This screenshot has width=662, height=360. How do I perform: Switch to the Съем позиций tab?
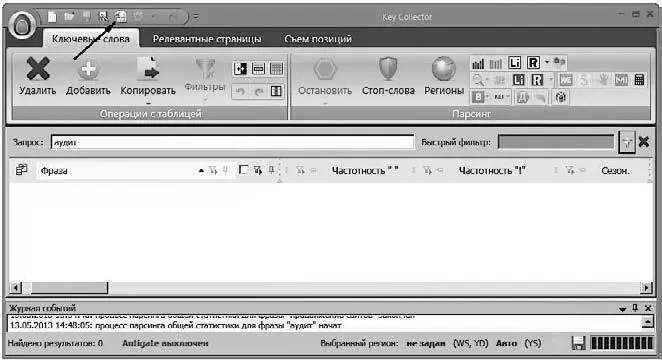(318, 39)
